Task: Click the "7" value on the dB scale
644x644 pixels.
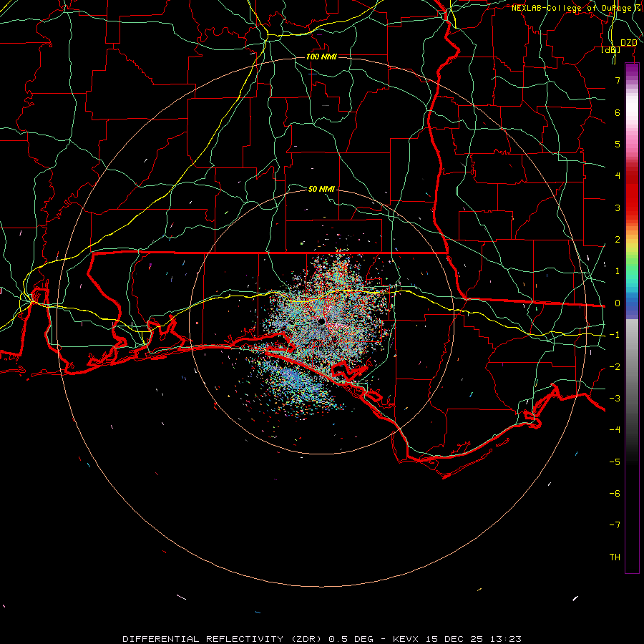Action: [618, 80]
